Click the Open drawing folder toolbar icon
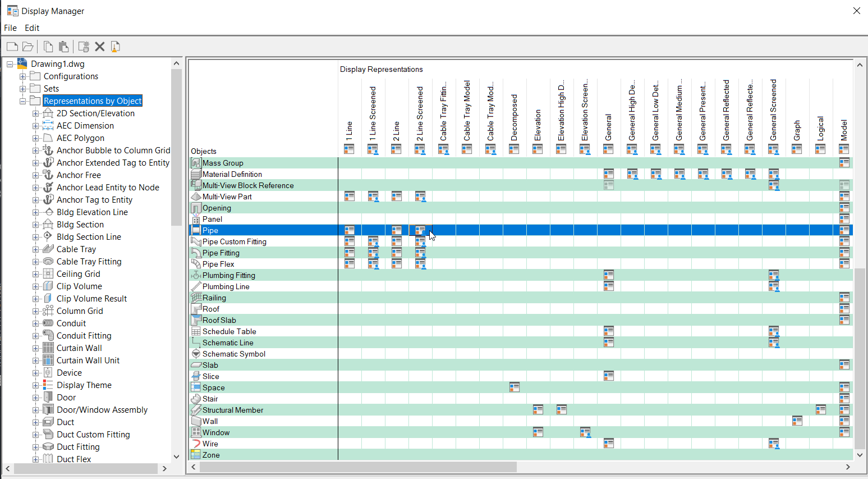The height and width of the screenshot is (479, 868). coord(27,47)
